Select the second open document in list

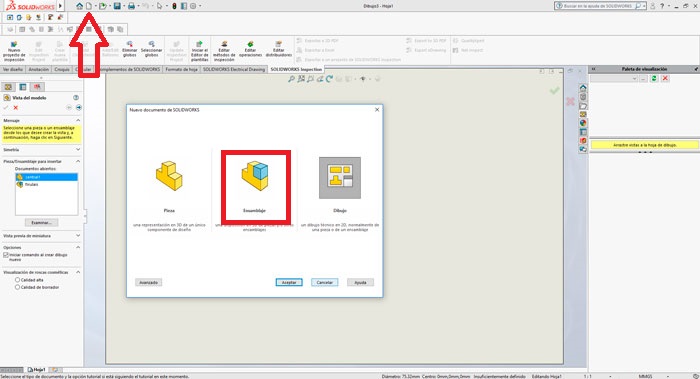click(x=46, y=184)
